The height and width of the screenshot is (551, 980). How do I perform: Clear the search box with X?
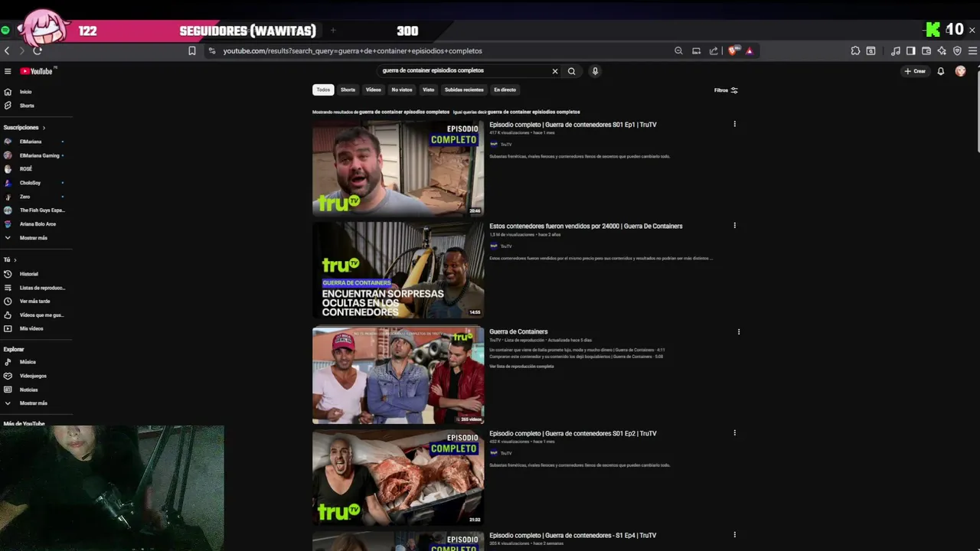(x=555, y=71)
